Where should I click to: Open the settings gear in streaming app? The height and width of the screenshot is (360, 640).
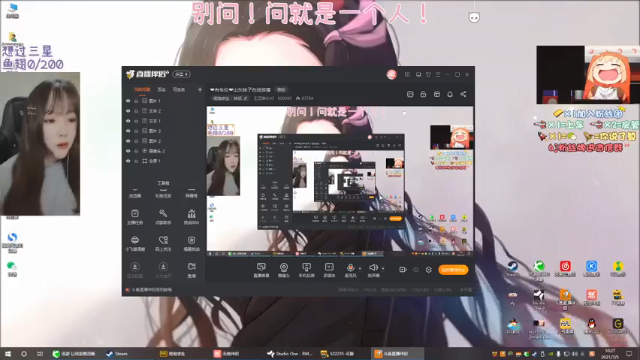point(429,270)
